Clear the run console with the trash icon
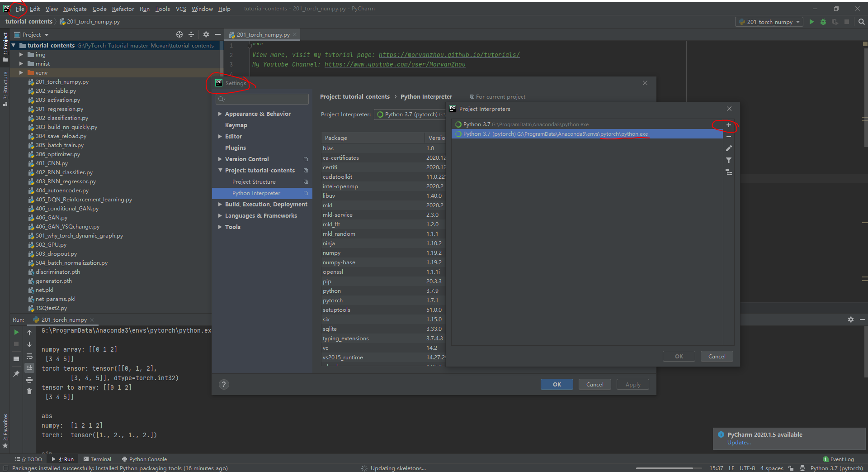Image resolution: width=868 pixels, height=472 pixels. (x=29, y=391)
